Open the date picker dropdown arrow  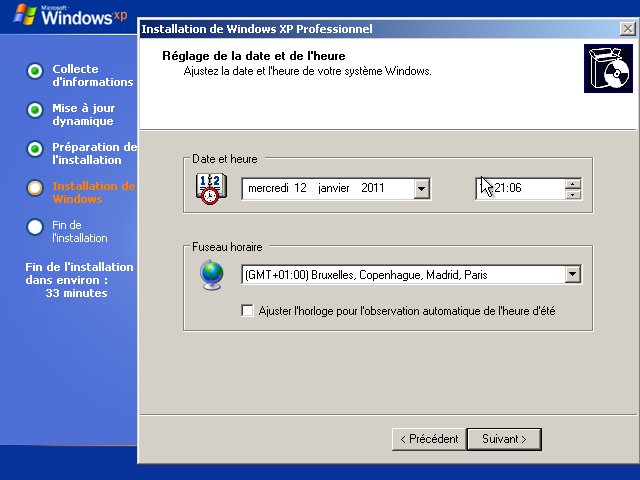(x=421, y=188)
